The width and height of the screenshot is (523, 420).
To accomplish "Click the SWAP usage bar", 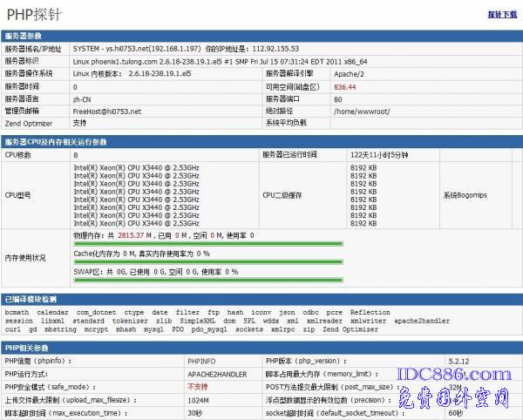I will click(x=207, y=281).
